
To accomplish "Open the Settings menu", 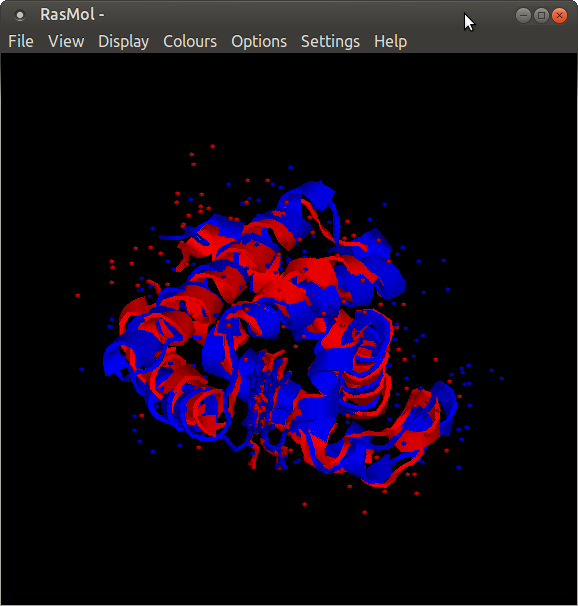I will click(330, 41).
